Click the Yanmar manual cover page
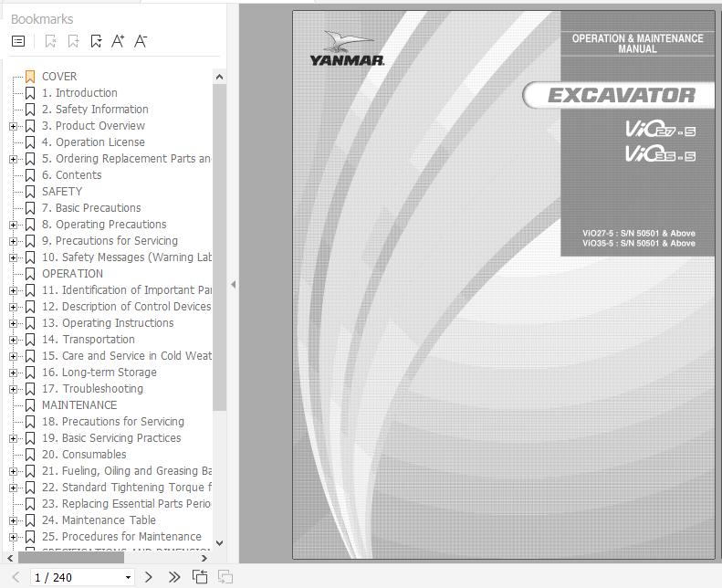This screenshot has height=588, width=722. click(x=504, y=285)
